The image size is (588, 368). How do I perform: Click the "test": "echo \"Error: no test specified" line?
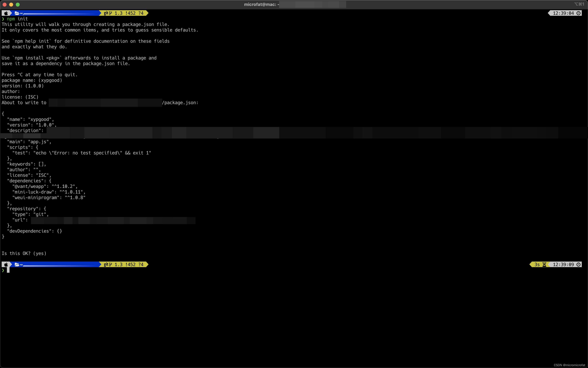click(x=82, y=153)
